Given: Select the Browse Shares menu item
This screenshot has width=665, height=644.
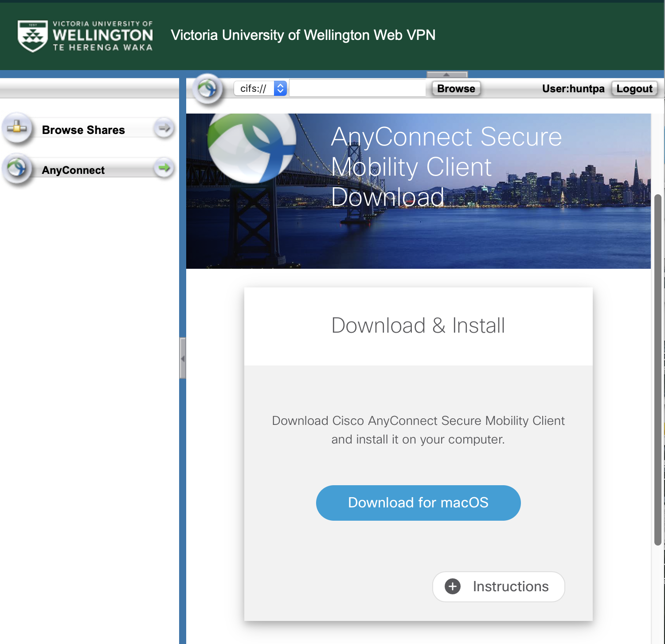Looking at the screenshot, I should click(x=83, y=130).
